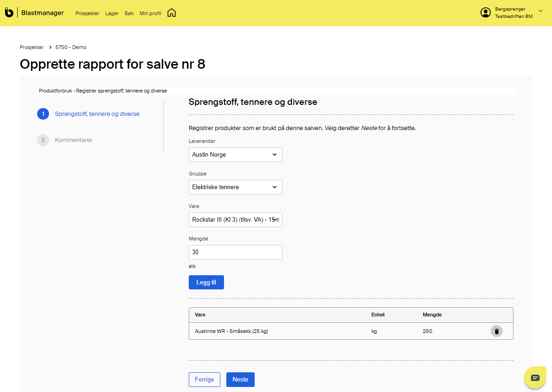552x392 pixels.
Task: Open the Søk menu item
Action: tap(129, 13)
